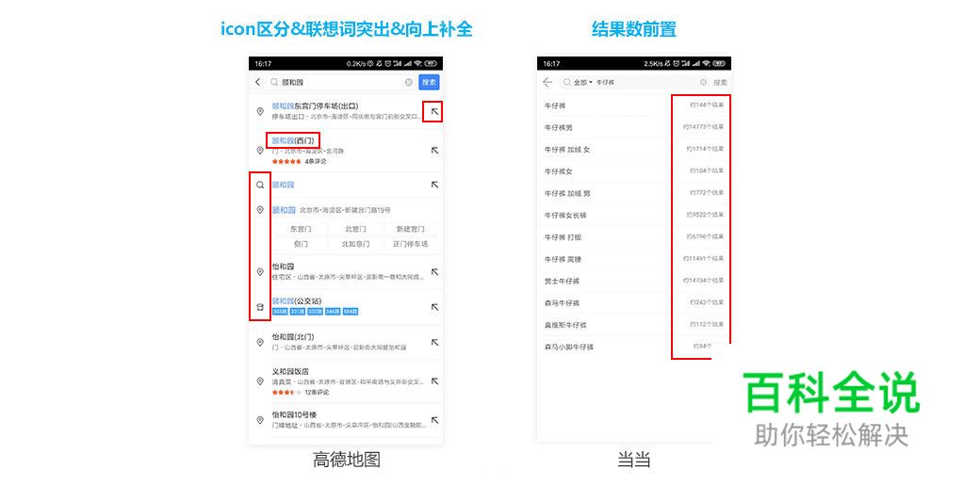
Task: Select the 牛仔裤男 suggestion
Action: pyautogui.click(x=634, y=127)
